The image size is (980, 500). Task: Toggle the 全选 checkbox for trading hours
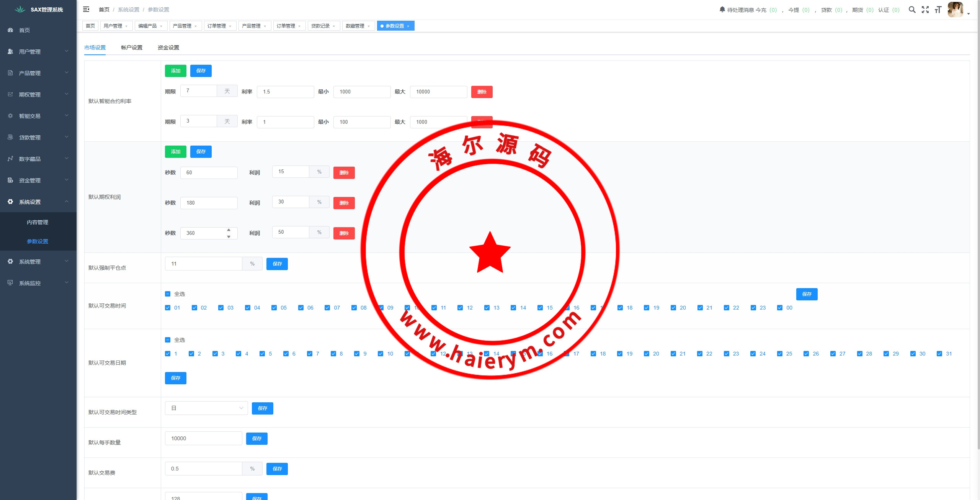[x=168, y=294]
